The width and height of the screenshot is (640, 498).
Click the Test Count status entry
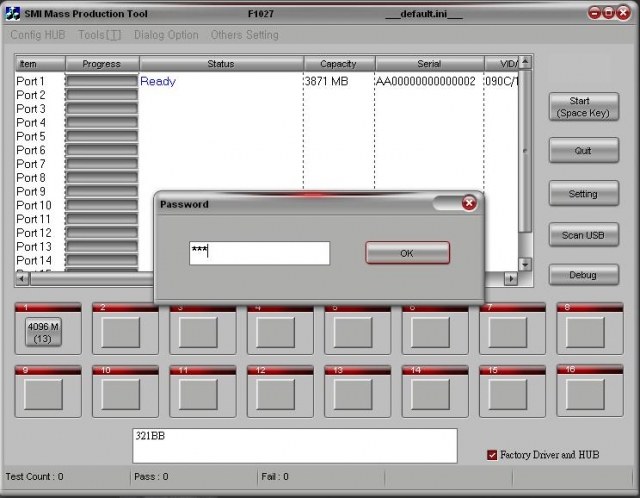35,476
